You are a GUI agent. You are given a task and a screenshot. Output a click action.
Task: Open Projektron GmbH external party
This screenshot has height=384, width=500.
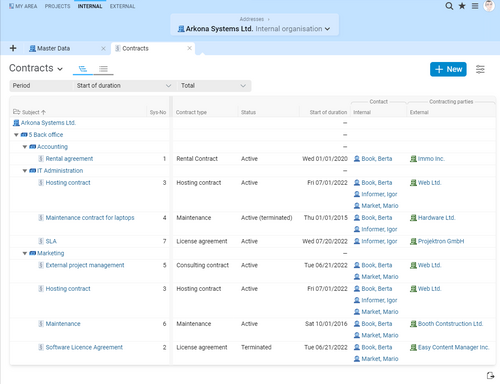(441, 241)
